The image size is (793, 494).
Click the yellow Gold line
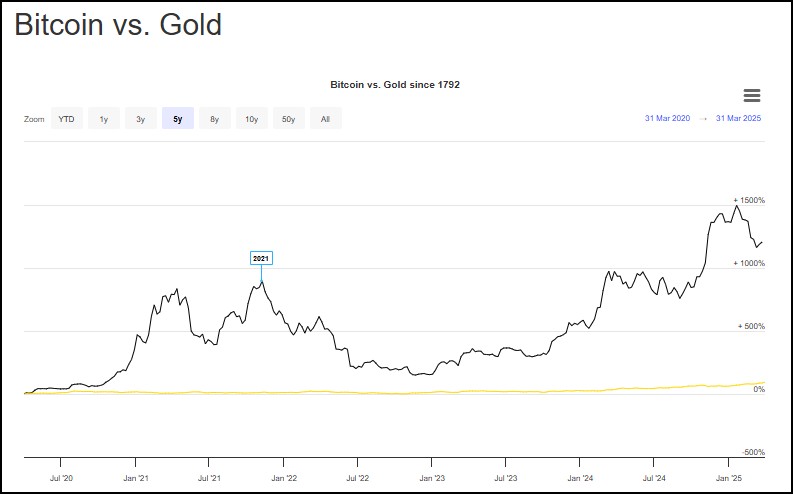[400, 392]
